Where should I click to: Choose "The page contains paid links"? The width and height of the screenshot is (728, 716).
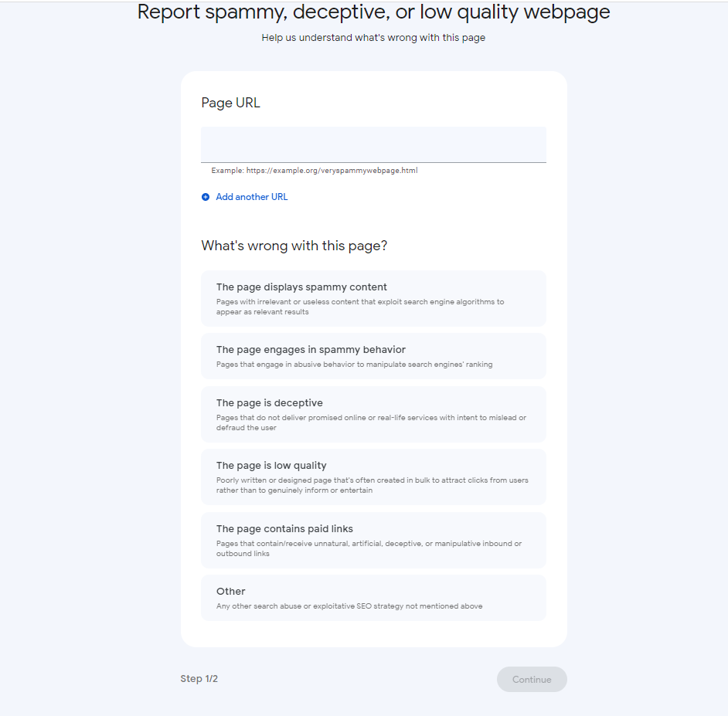pyautogui.click(x=373, y=540)
